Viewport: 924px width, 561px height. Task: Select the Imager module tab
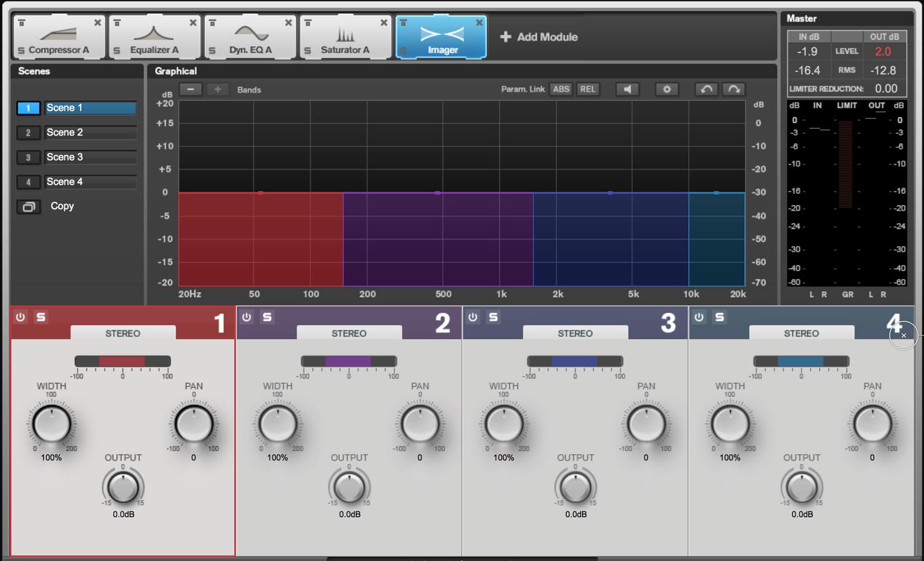tap(441, 37)
